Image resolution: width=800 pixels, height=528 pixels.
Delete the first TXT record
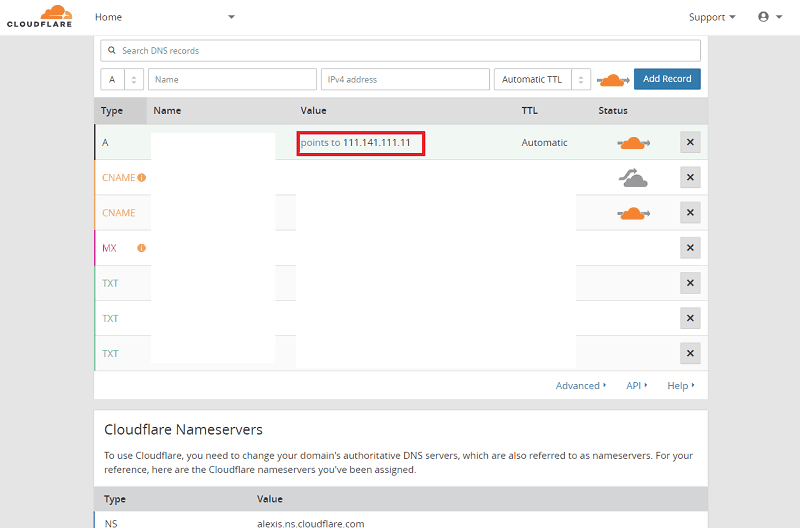click(690, 283)
